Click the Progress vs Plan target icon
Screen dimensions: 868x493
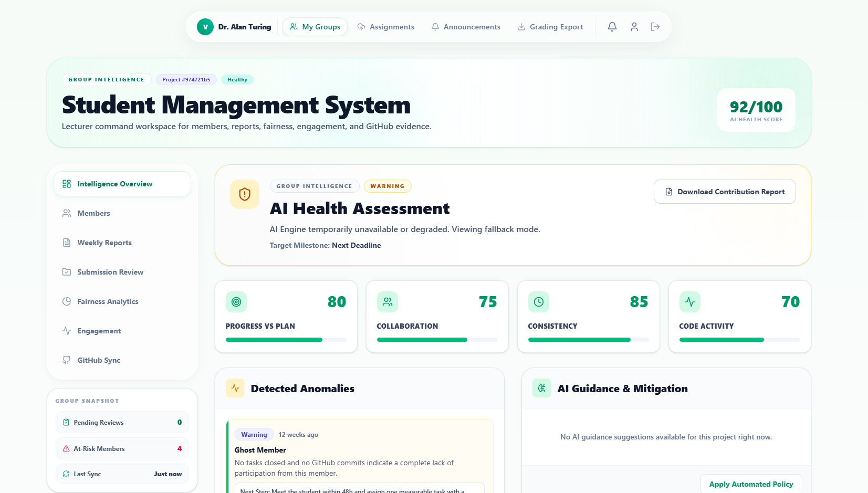[236, 302]
